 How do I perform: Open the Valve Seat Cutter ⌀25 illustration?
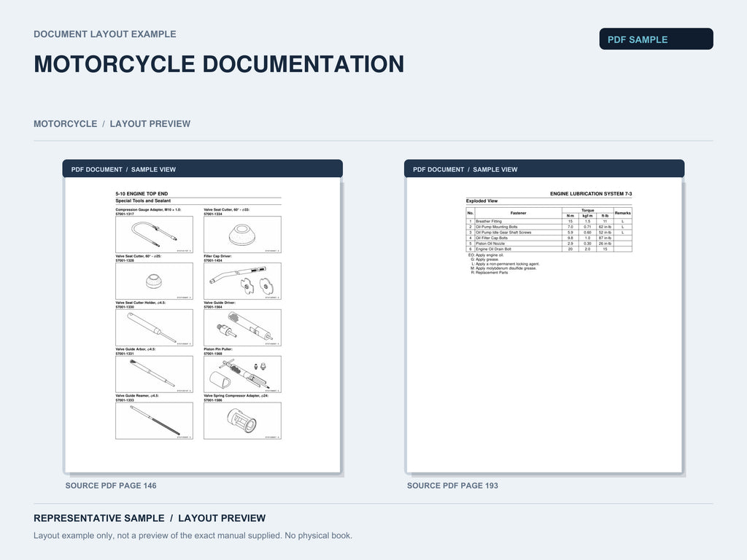pyautogui.click(x=155, y=281)
